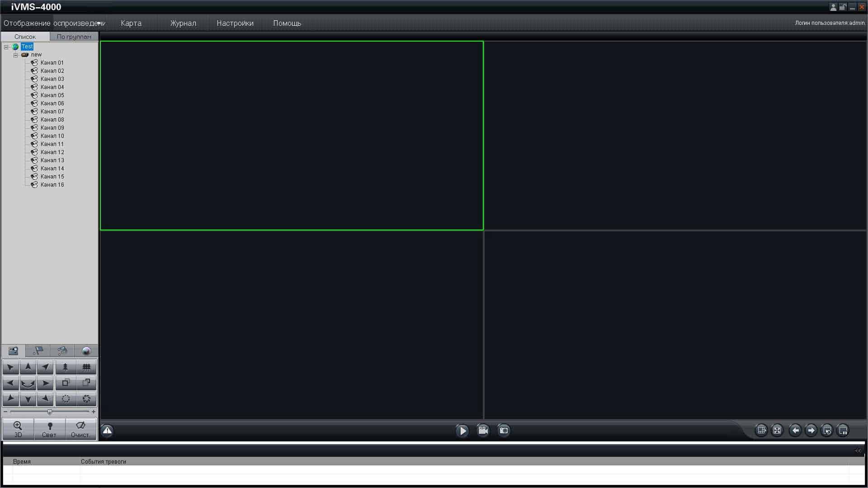Switch to the По группам tab
Image resolution: width=868 pixels, height=488 pixels.
pos(74,37)
